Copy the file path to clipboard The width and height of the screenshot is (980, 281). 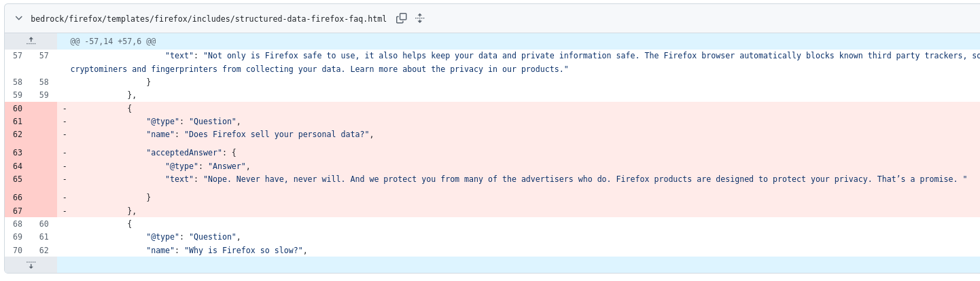coord(402,18)
